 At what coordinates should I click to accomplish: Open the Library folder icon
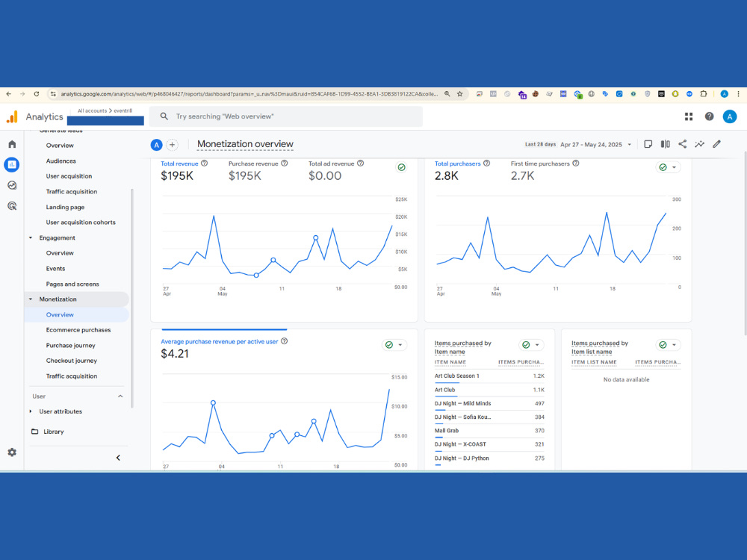point(35,432)
